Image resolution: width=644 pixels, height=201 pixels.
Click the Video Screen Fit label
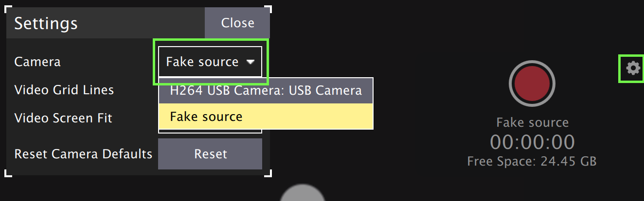pyautogui.click(x=63, y=118)
